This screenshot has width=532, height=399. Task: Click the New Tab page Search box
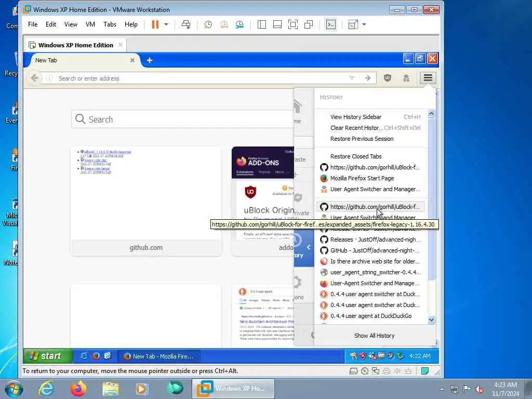(x=182, y=119)
